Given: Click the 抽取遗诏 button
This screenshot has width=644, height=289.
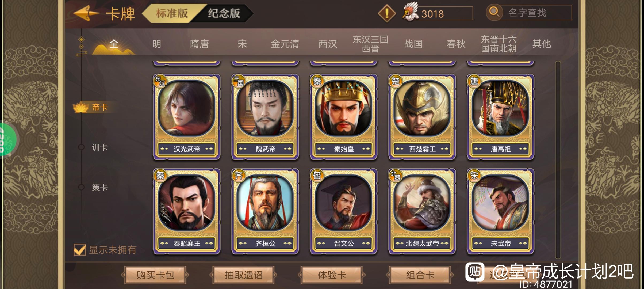Looking at the screenshot, I should [x=243, y=275].
